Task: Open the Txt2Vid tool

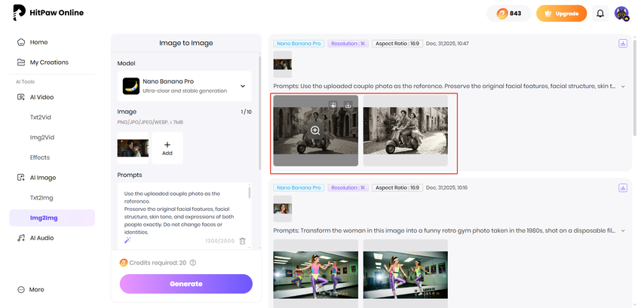Action: click(40, 117)
